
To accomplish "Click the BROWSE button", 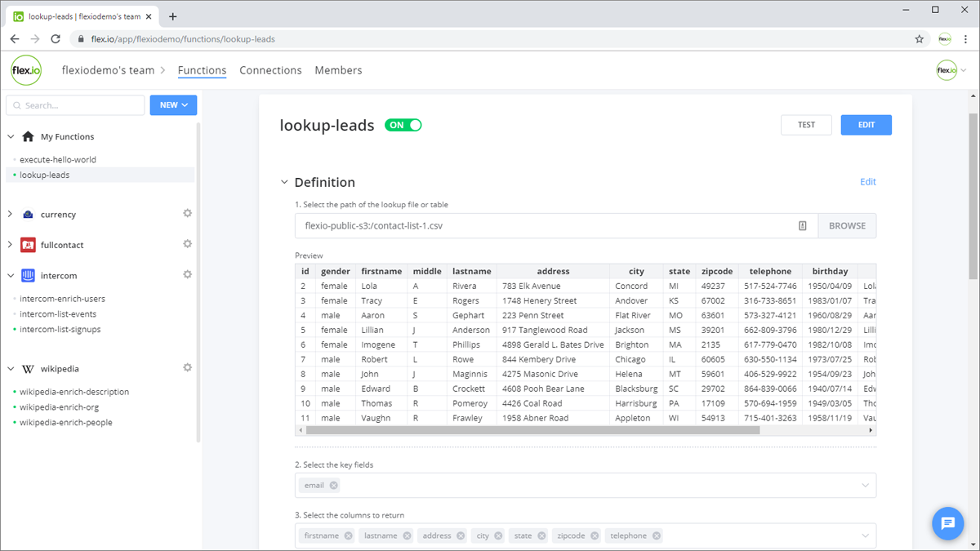I will [x=847, y=226].
